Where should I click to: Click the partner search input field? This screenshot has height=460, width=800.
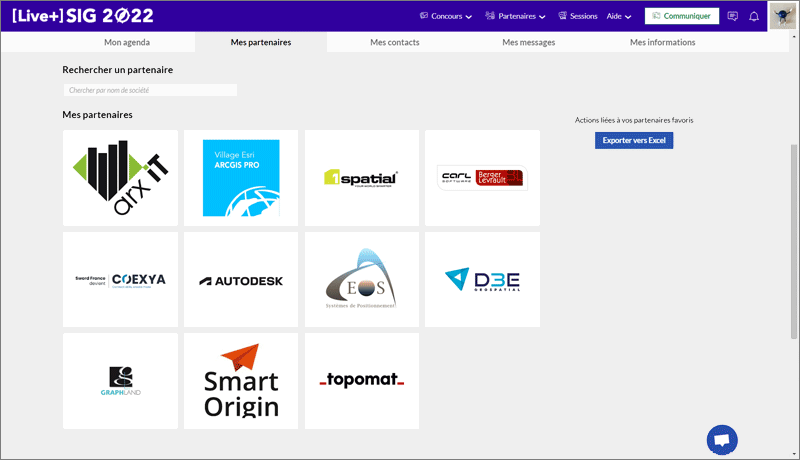point(150,90)
